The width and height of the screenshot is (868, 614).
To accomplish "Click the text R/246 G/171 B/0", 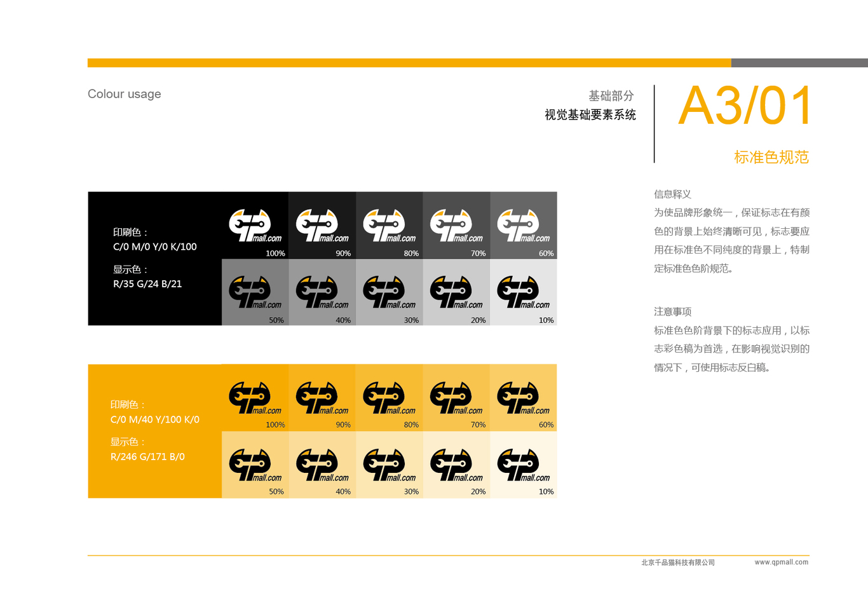I will 147,456.
